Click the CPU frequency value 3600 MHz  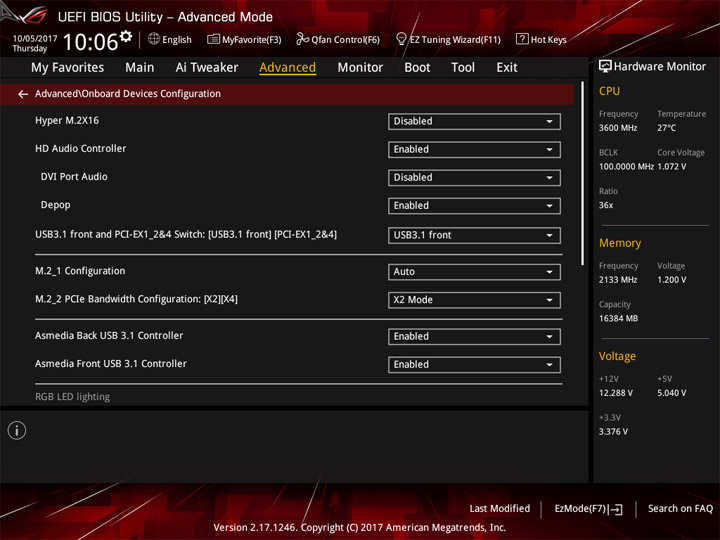tap(618, 128)
